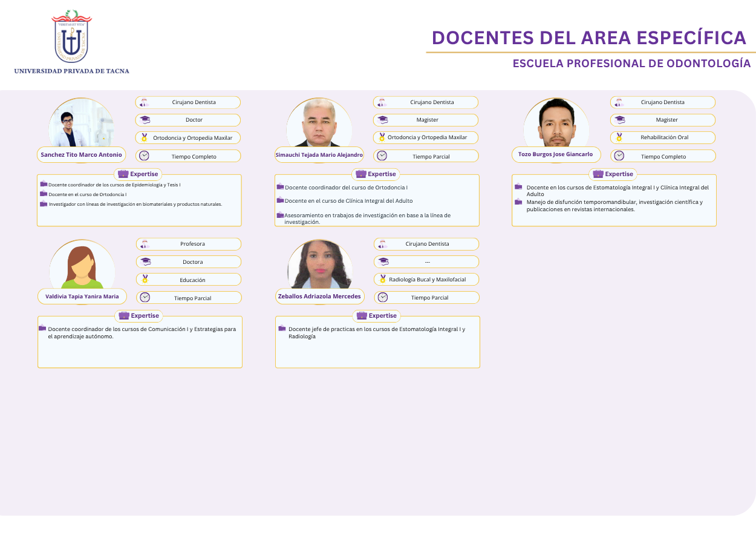Click the Universidad Privada de Tacna logo
Viewport: 756px width, 535px height.
71,38
